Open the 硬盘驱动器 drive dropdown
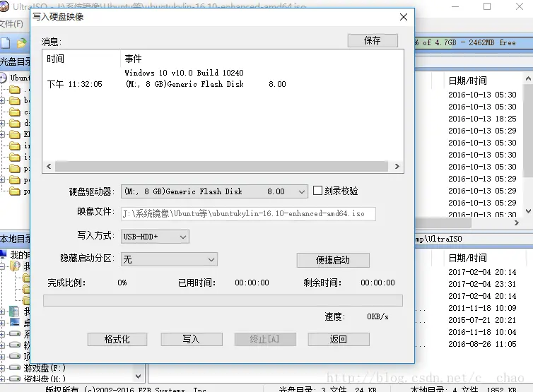Screen dimensions: 533x392 click(x=301, y=191)
